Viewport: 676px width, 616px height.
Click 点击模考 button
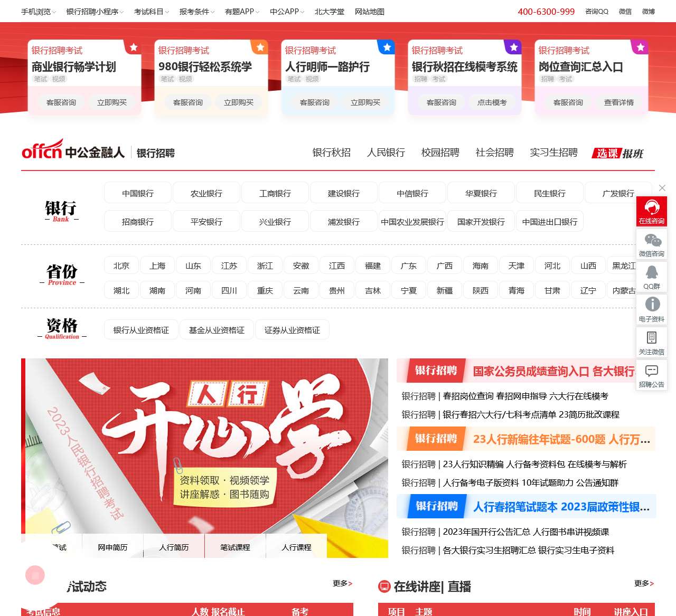(492, 102)
